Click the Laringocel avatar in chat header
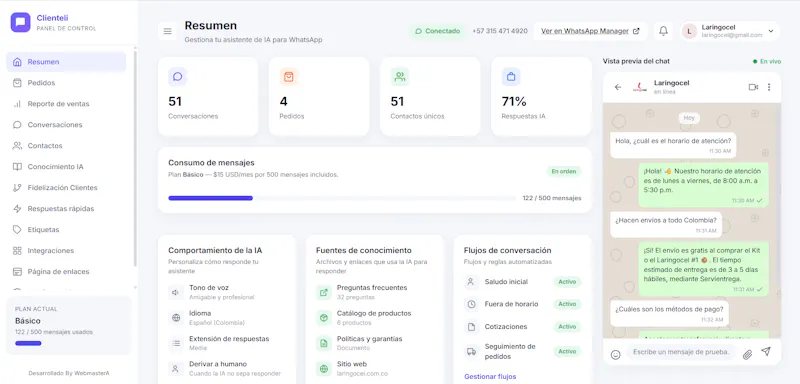 [x=639, y=87]
